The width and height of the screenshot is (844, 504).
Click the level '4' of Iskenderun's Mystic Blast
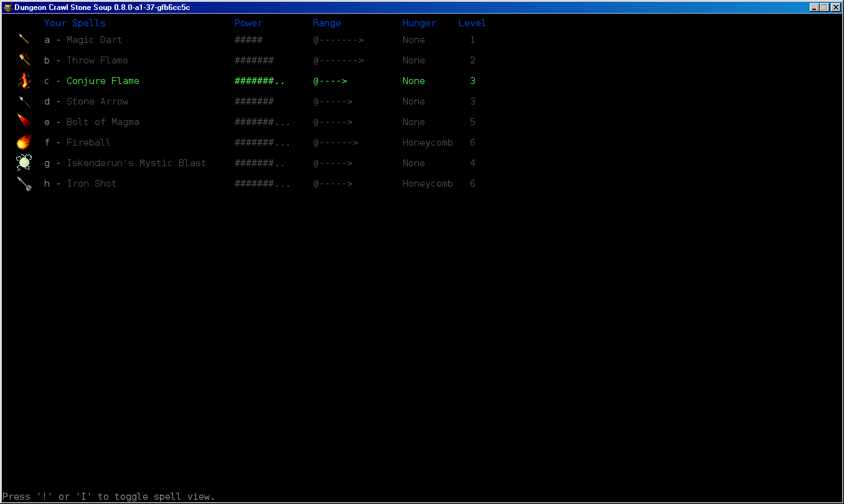pyautogui.click(x=472, y=163)
